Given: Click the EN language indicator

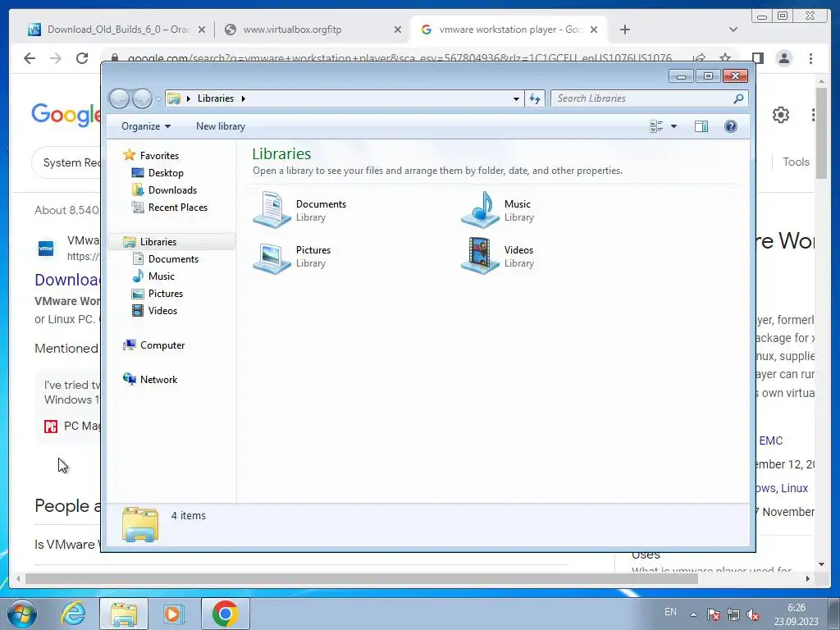Looking at the screenshot, I should coord(670,612).
